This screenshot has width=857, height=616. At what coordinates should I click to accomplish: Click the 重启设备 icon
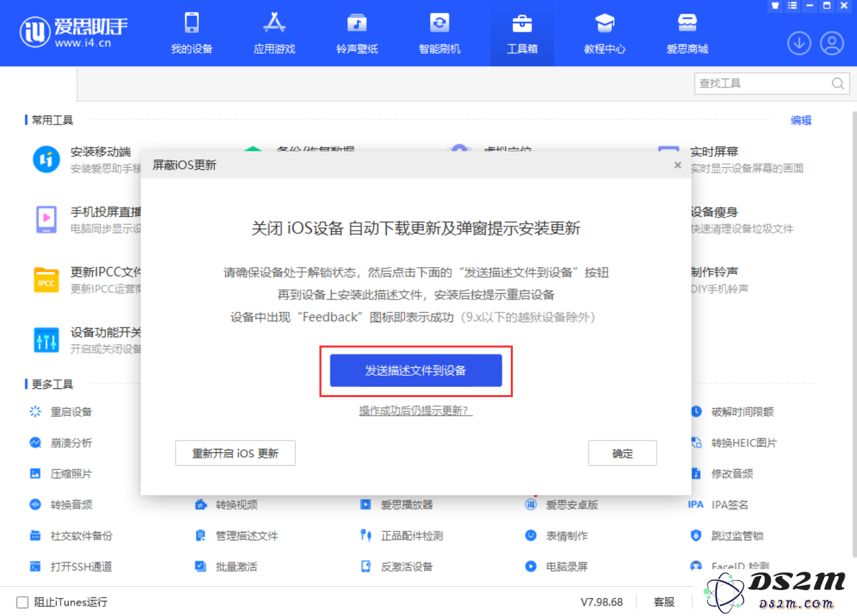(35, 412)
